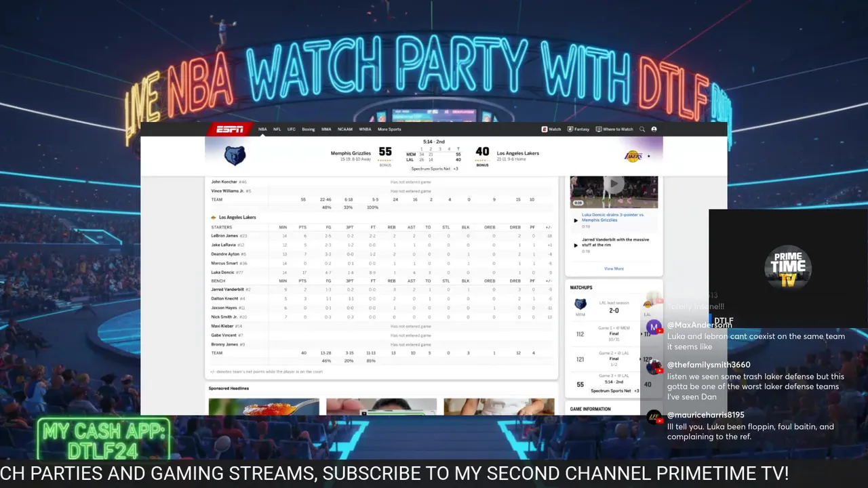Open Jake LaRavia player link
Screen dimensions: 868x488
click(224, 245)
